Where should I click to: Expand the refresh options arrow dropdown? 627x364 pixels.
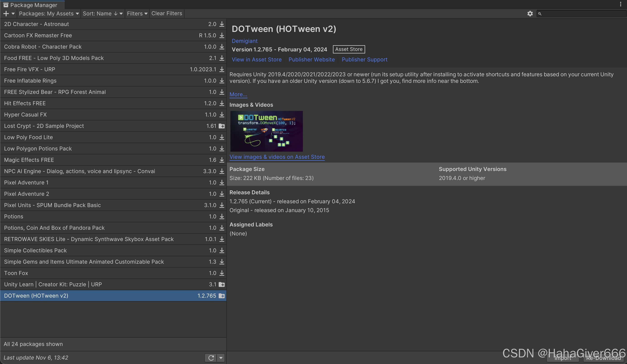pyautogui.click(x=221, y=358)
